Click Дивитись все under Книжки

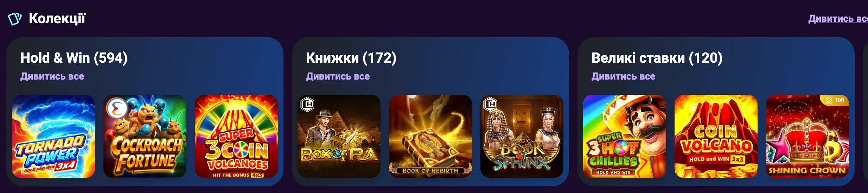pos(338,76)
